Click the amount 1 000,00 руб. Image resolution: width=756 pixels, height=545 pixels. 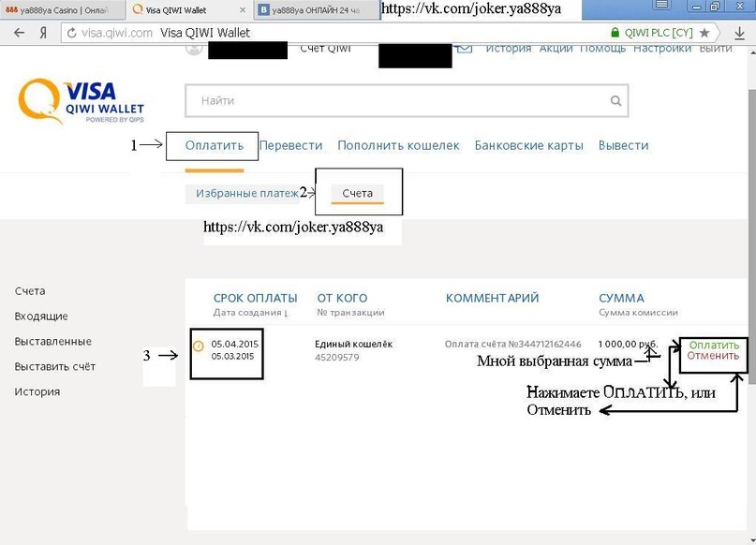point(628,344)
